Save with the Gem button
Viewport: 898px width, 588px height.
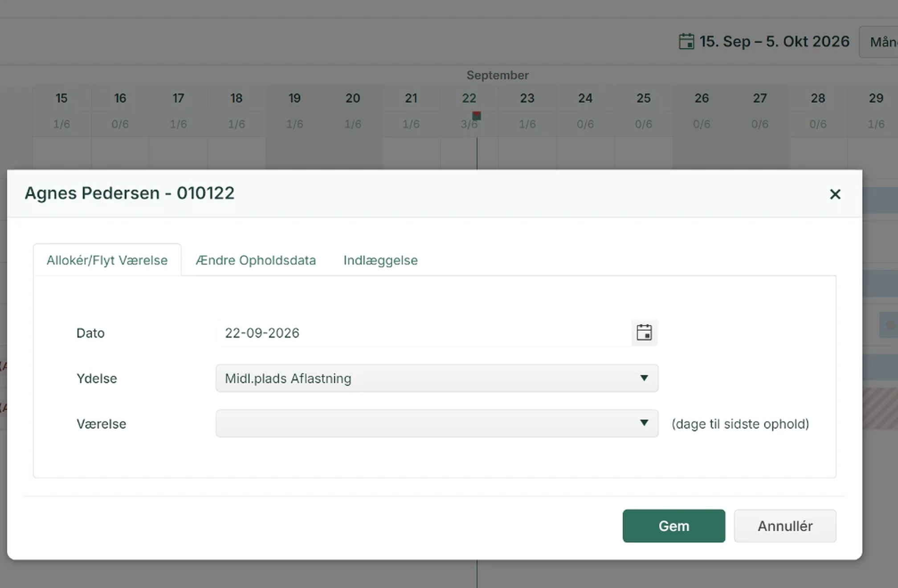[673, 526]
